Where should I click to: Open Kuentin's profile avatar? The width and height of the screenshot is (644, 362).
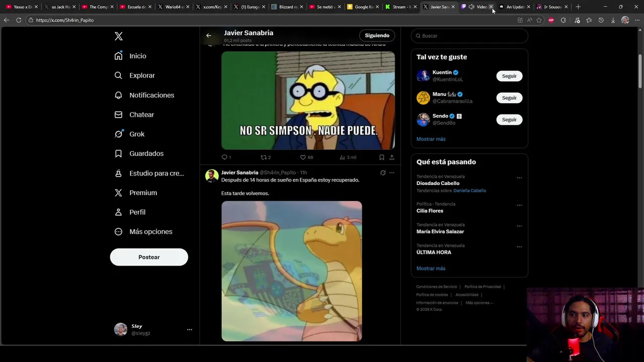(x=423, y=76)
